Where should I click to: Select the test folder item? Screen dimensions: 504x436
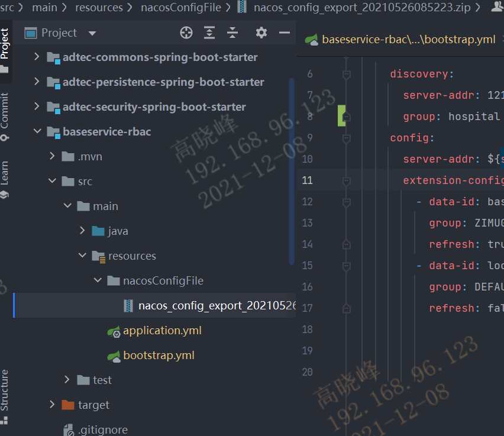click(x=102, y=380)
